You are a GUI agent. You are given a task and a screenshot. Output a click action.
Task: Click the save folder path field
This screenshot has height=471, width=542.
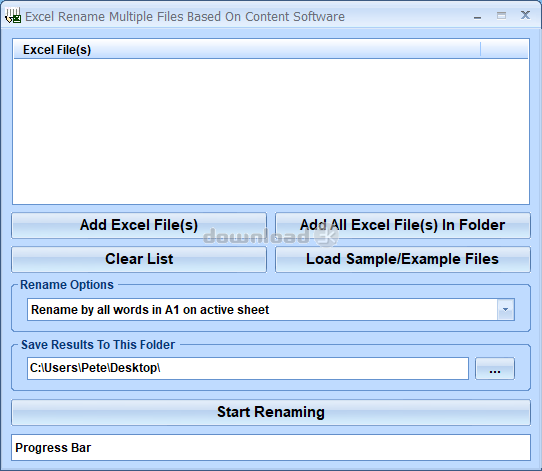pyautogui.click(x=248, y=368)
